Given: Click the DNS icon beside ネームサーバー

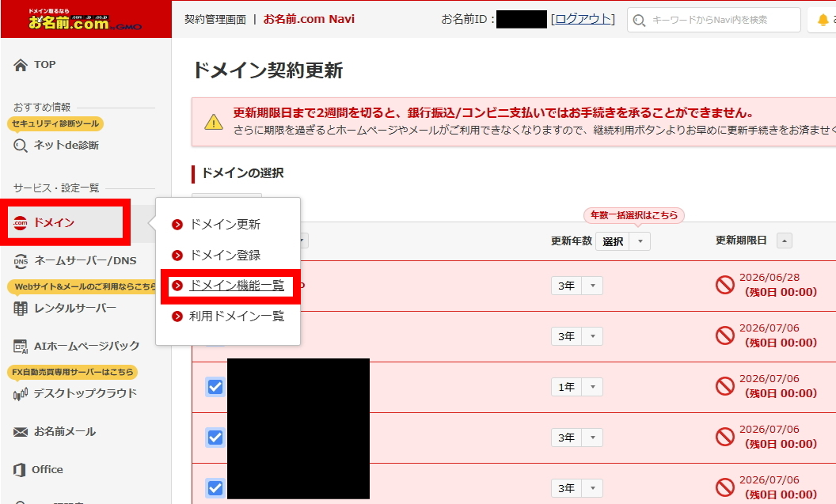Looking at the screenshot, I should coord(21,260).
